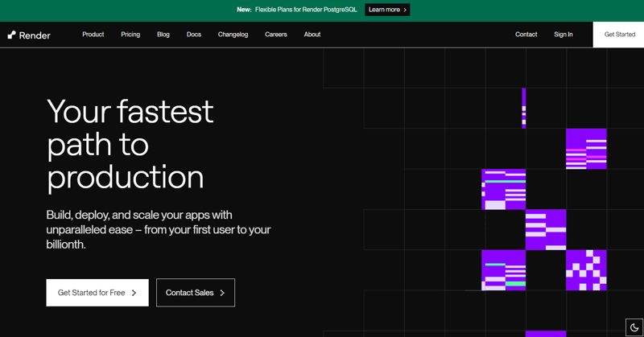644x337 pixels.
Task: Click the Contact Sales button
Action: 196,293
